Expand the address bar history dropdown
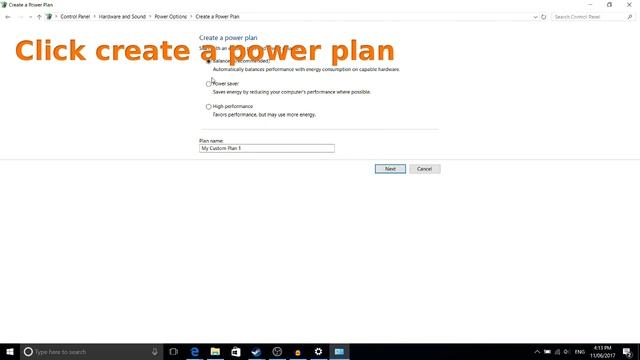This screenshot has width=640, height=360. (535, 17)
